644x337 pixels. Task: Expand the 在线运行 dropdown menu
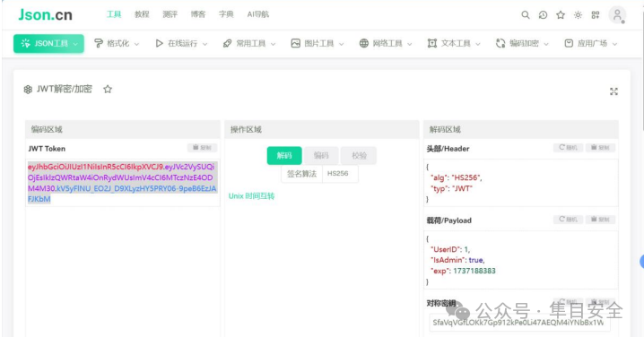click(x=181, y=43)
